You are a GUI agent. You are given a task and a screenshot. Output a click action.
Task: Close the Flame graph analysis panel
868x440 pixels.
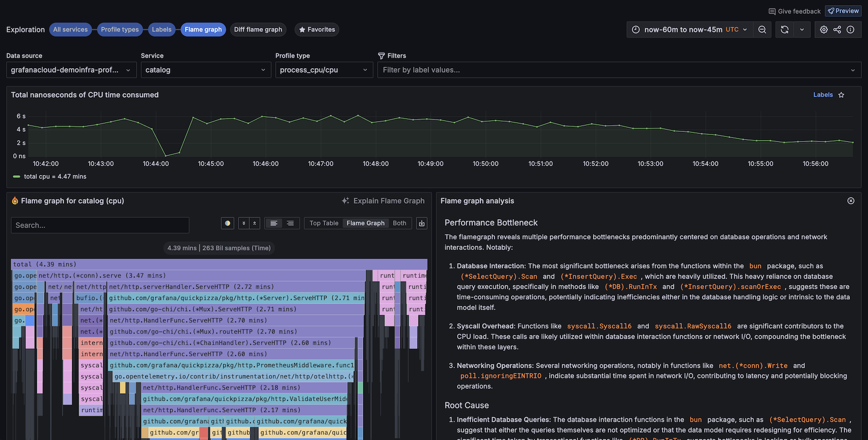point(851,201)
